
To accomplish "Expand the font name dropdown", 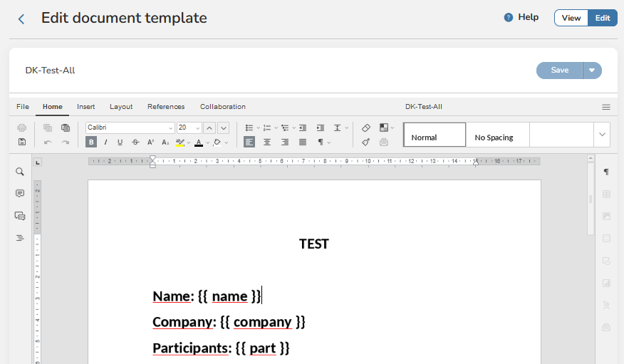I will pos(170,128).
